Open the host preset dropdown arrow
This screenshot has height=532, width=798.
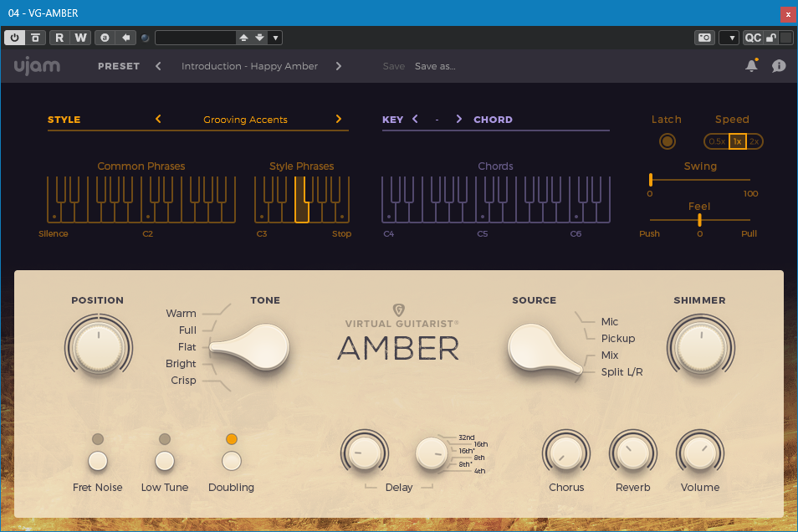pyautogui.click(x=275, y=38)
